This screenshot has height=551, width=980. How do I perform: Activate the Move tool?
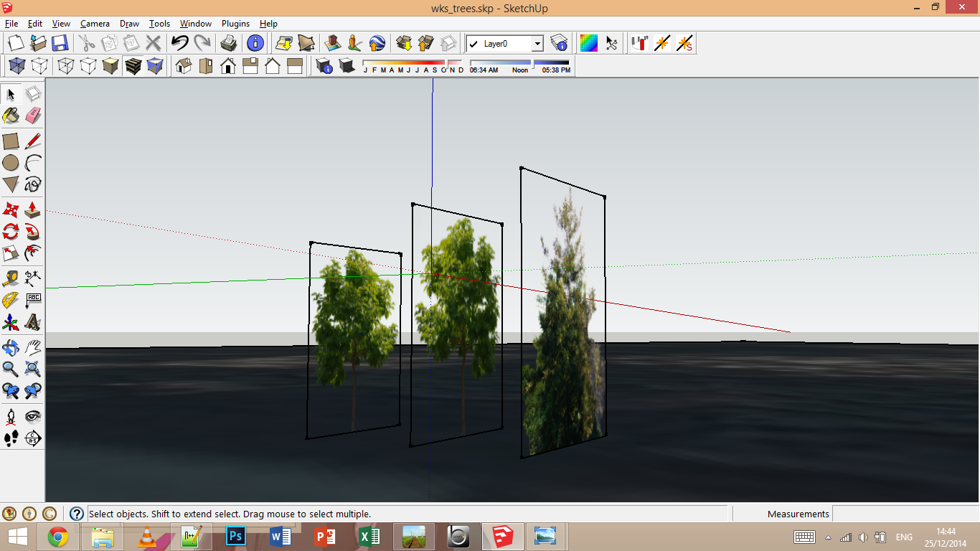tap(11, 210)
